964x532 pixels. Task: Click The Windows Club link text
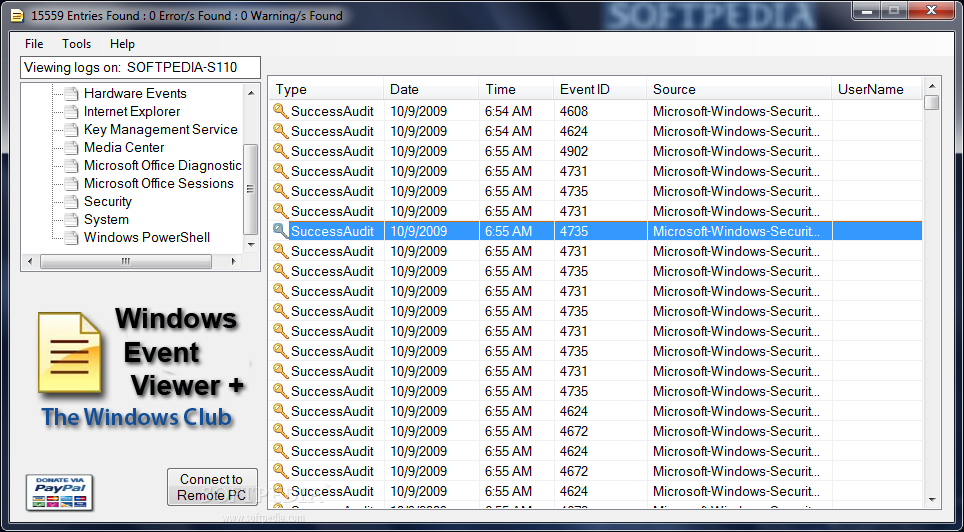[x=136, y=418]
